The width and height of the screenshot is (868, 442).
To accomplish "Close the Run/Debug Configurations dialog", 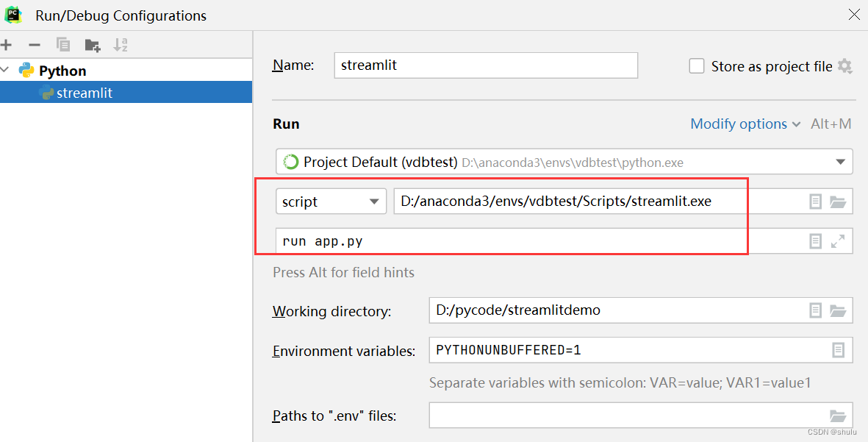I will click(x=854, y=15).
